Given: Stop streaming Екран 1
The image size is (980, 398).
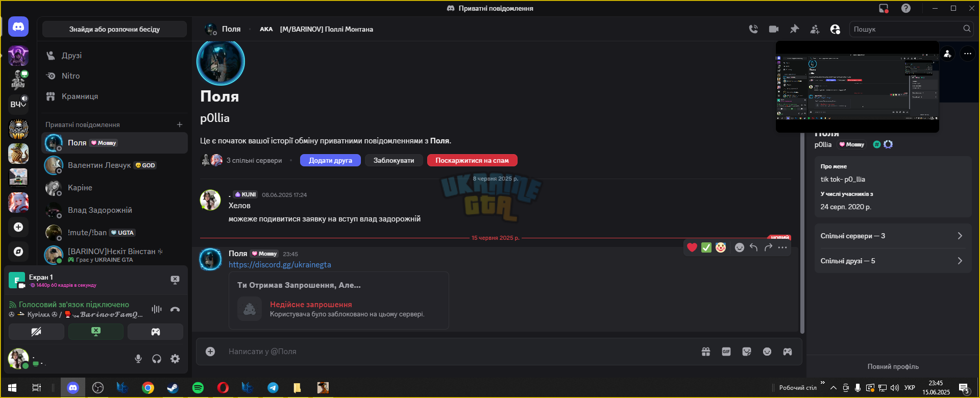Looking at the screenshot, I should coord(175,280).
